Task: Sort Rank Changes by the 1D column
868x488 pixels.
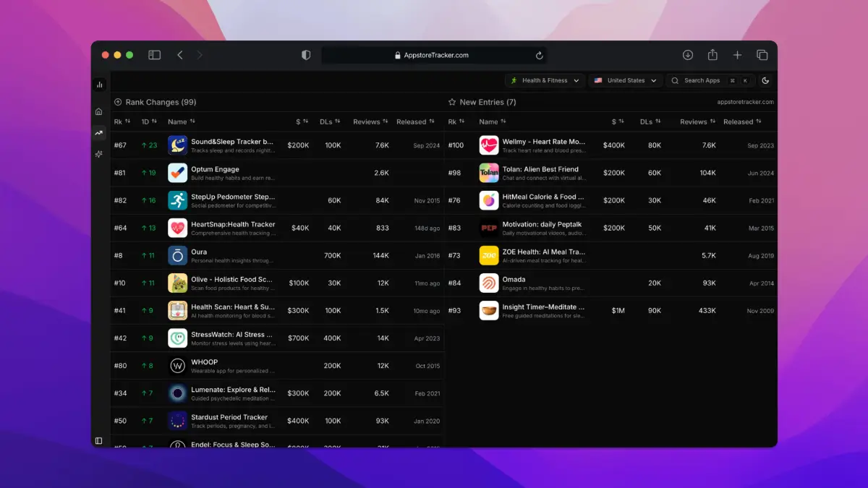Action: point(149,121)
